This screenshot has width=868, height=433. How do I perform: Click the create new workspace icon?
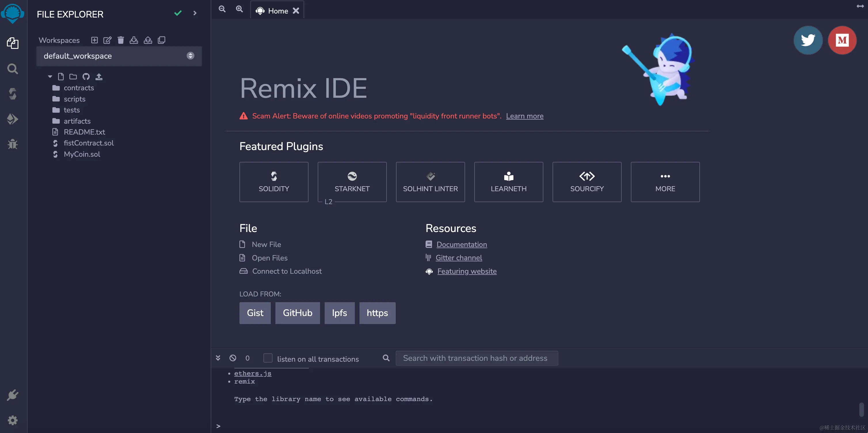(94, 40)
